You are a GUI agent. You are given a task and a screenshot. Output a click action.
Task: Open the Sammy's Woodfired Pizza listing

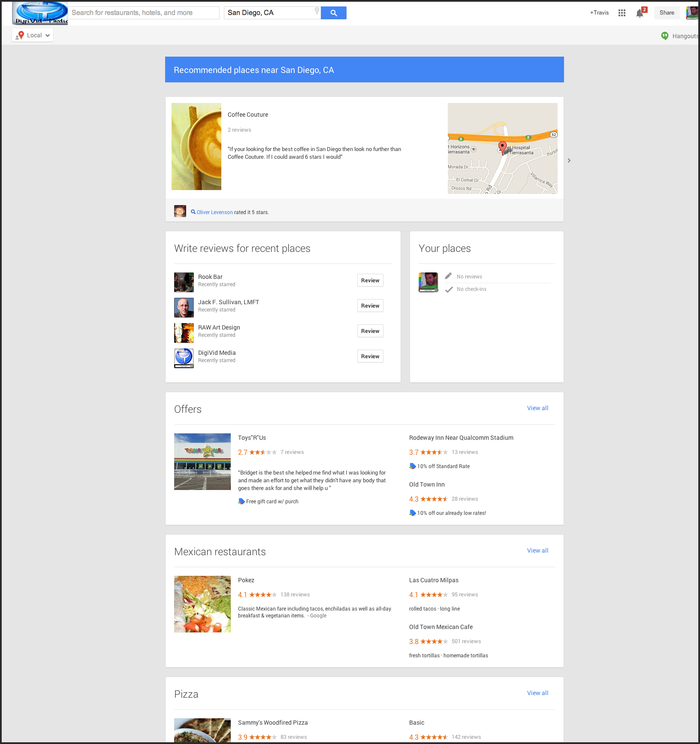click(x=273, y=723)
